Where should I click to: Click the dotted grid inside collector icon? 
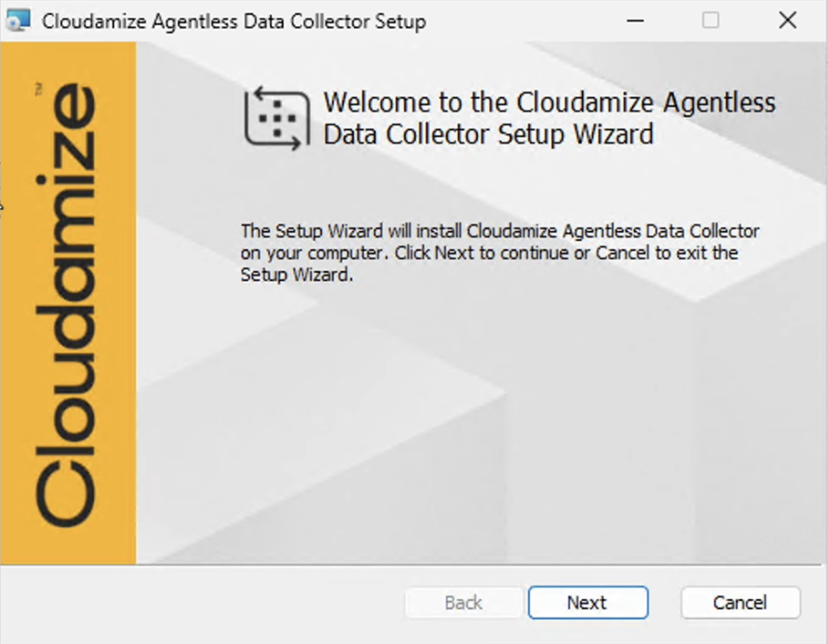(x=277, y=118)
